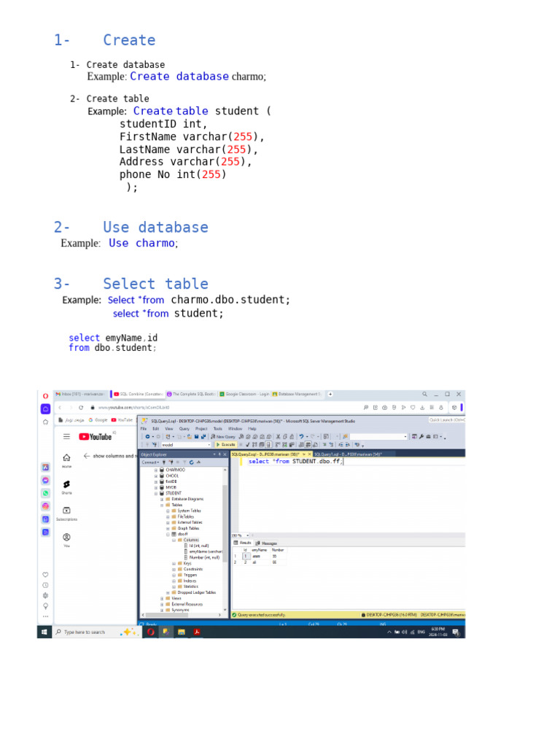
Task: Open Opera sidebar settings gear
Action: click(x=45, y=595)
